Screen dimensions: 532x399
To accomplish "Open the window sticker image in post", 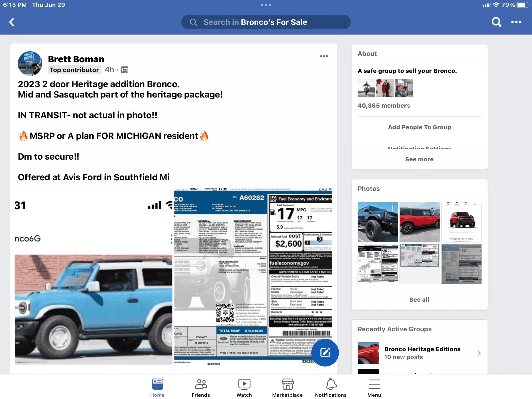I will click(253, 276).
